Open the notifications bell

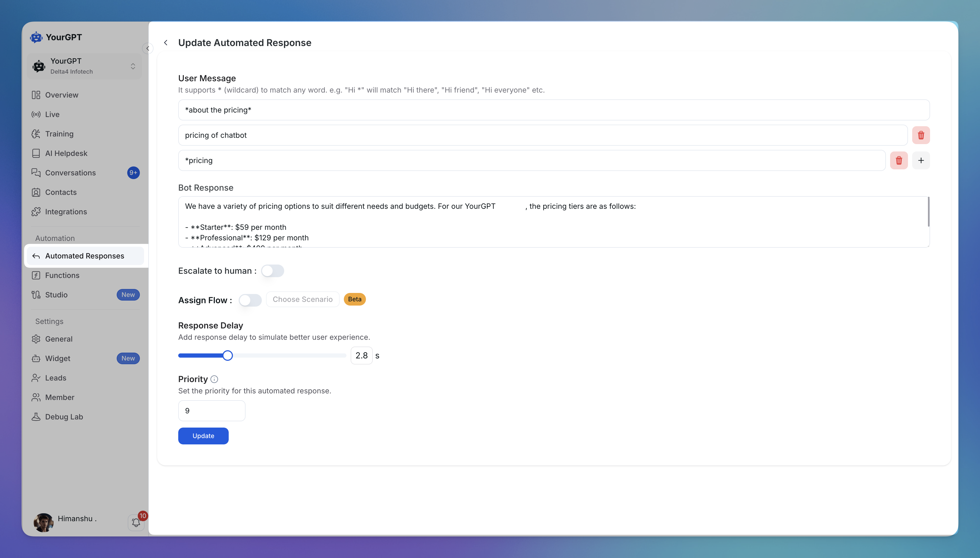(136, 522)
